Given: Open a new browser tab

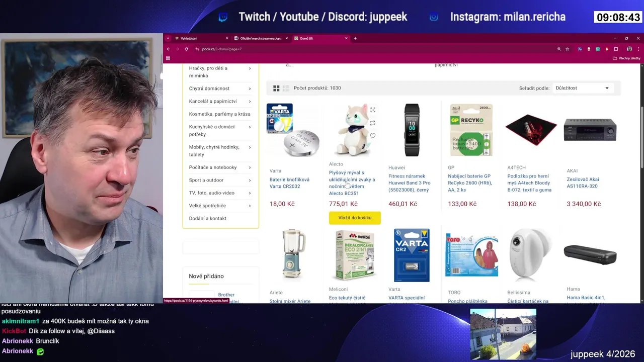Looking at the screenshot, I should pyautogui.click(x=355, y=38).
